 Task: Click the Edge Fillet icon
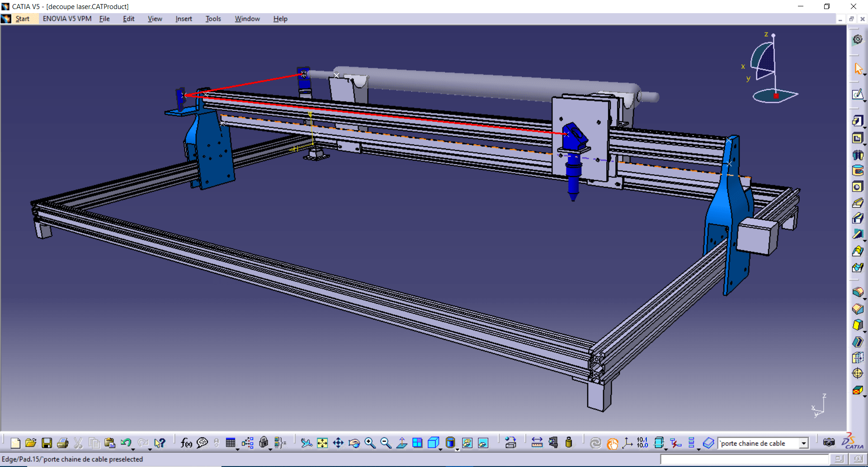click(x=857, y=292)
